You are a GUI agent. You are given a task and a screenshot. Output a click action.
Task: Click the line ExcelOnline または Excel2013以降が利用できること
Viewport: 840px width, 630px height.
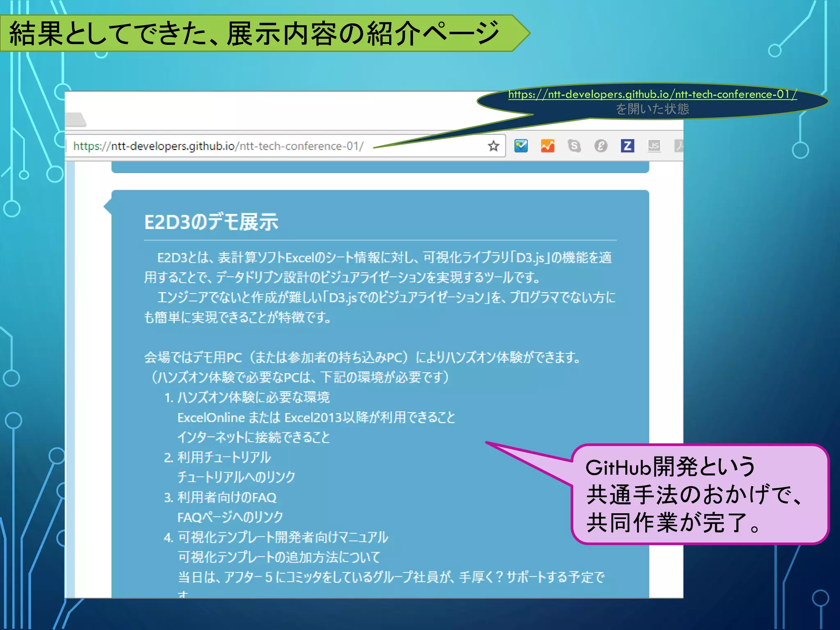coord(316,417)
